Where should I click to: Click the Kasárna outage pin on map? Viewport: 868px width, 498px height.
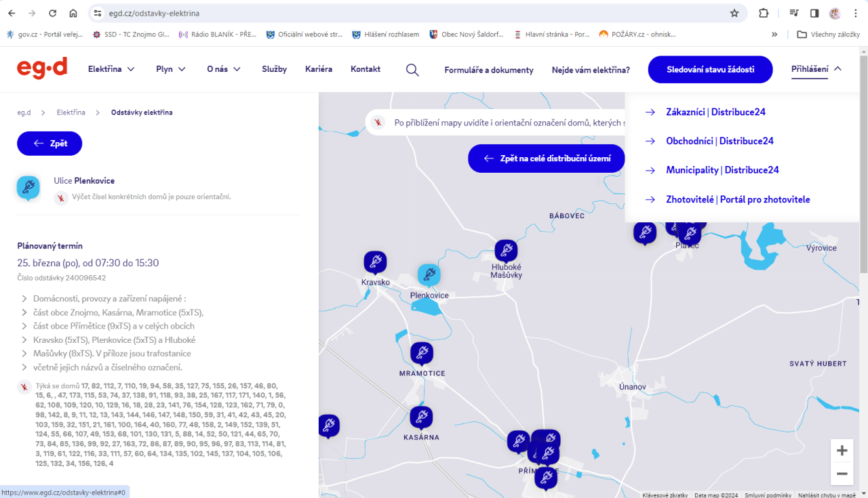coord(421,417)
